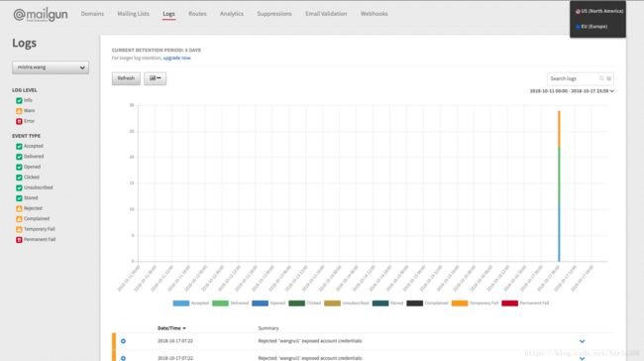Expand the second rejected log entry
644x361 pixels.
(582, 359)
